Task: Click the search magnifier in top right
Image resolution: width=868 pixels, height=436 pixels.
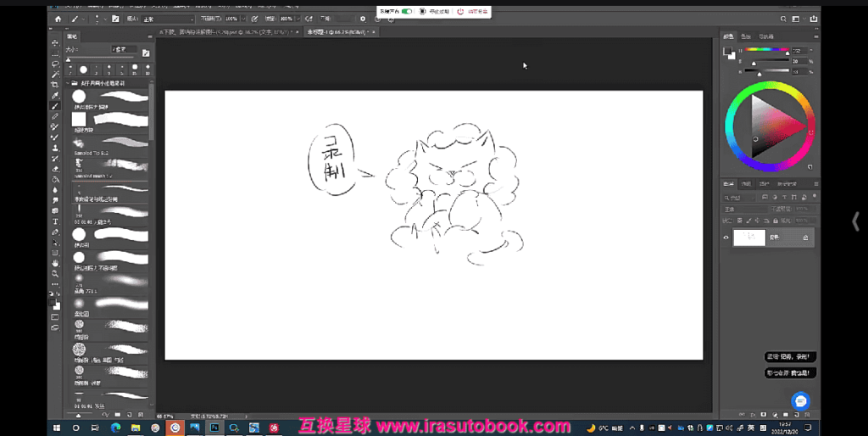Action: click(x=783, y=19)
